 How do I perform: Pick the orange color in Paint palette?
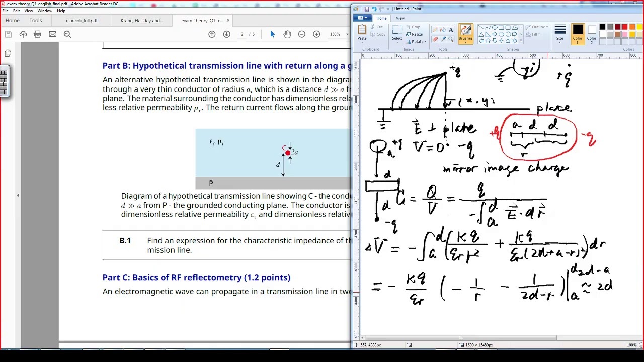tap(632, 27)
